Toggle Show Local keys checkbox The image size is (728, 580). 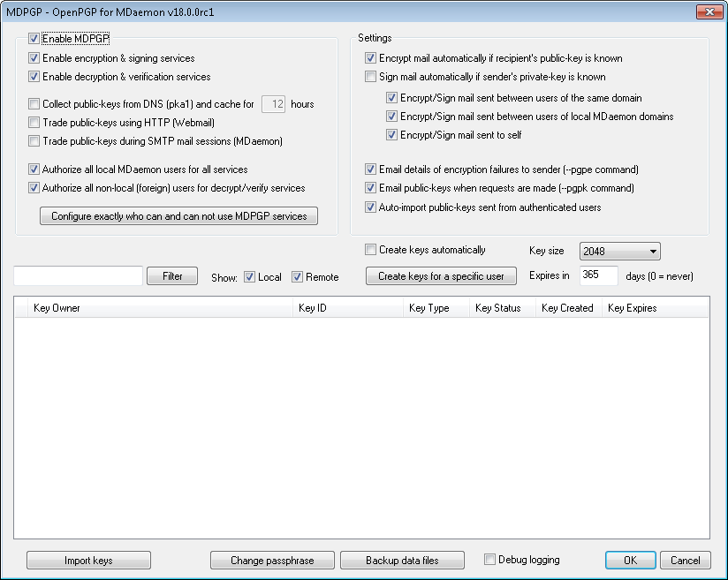250,277
